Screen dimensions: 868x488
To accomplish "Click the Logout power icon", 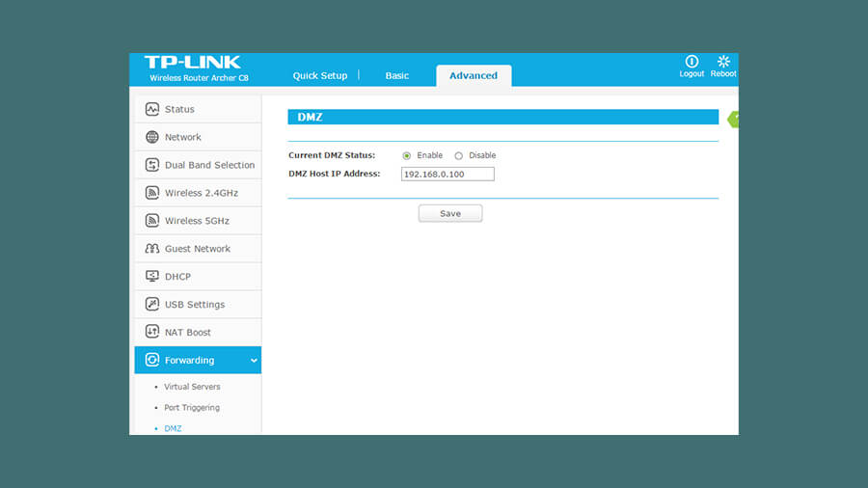I will click(x=692, y=61).
